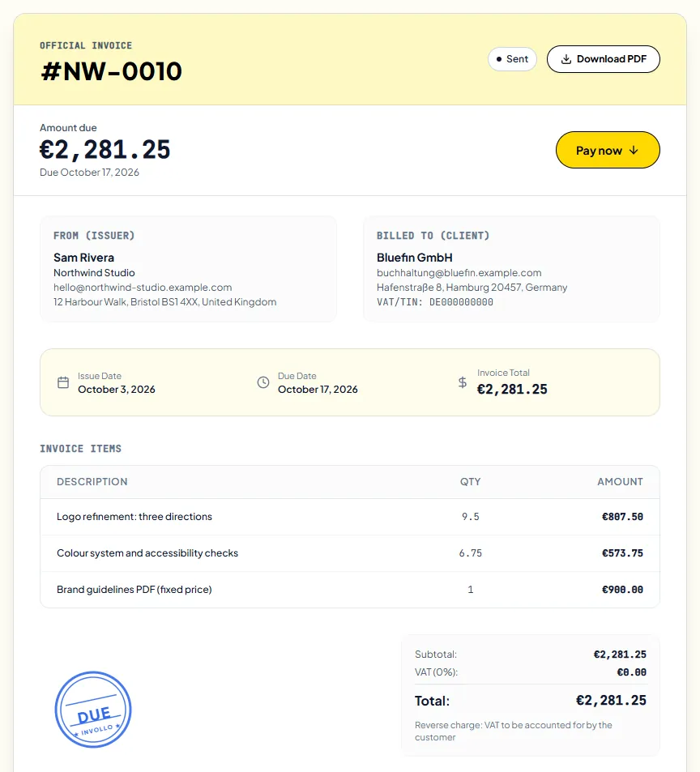This screenshot has width=700, height=772.
Task: Click the Issue Date value October 3, 2026
Action: click(x=117, y=390)
